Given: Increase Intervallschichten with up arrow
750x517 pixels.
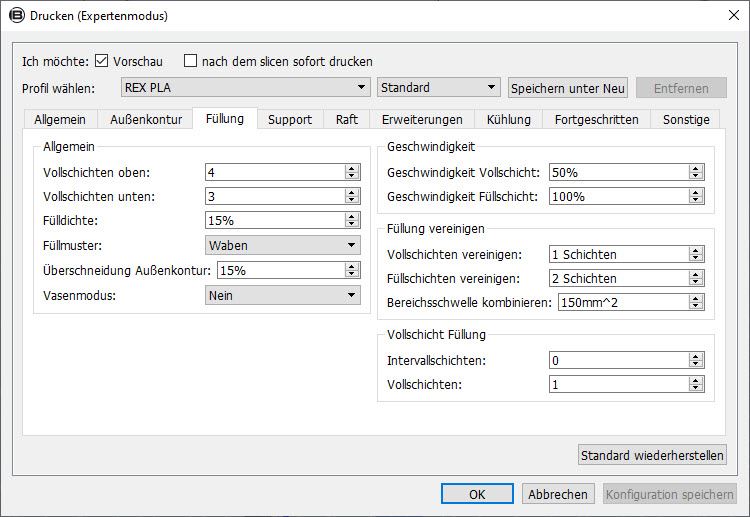Looking at the screenshot, I should (x=696, y=356).
